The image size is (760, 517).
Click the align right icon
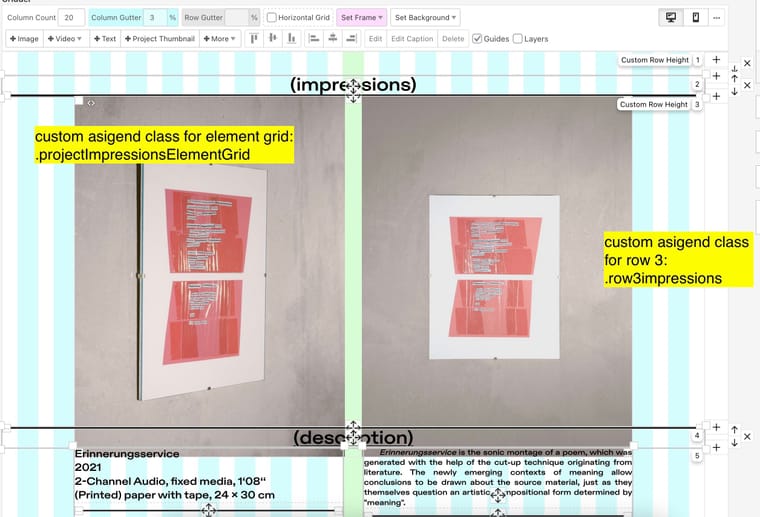pyautogui.click(x=350, y=39)
